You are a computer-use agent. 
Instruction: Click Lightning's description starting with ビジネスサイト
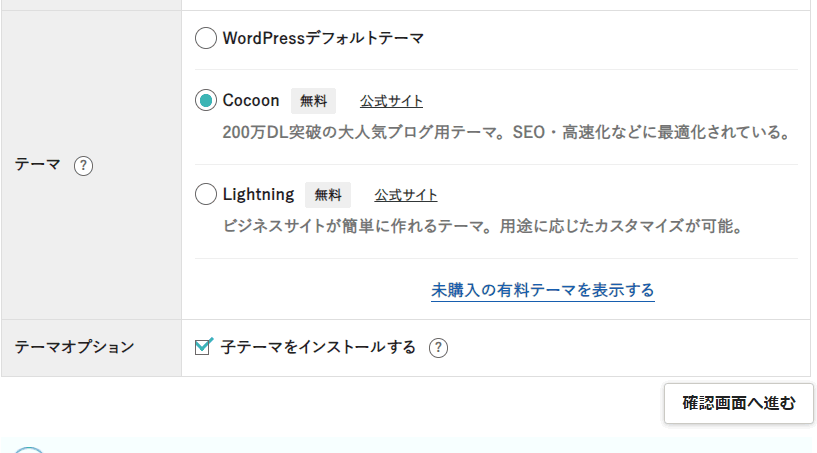coord(482,225)
